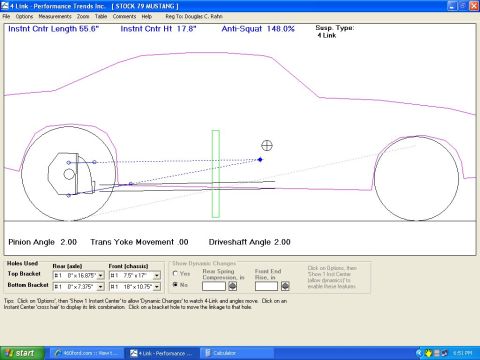This screenshot has height=360, width=480.
Task: Click the upper rear axle bracket hole
Action: click(68, 162)
